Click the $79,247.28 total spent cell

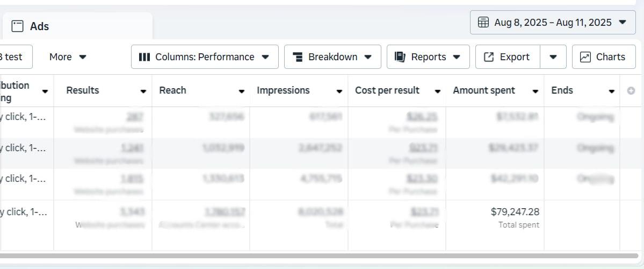pyautogui.click(x=515, y=212)
